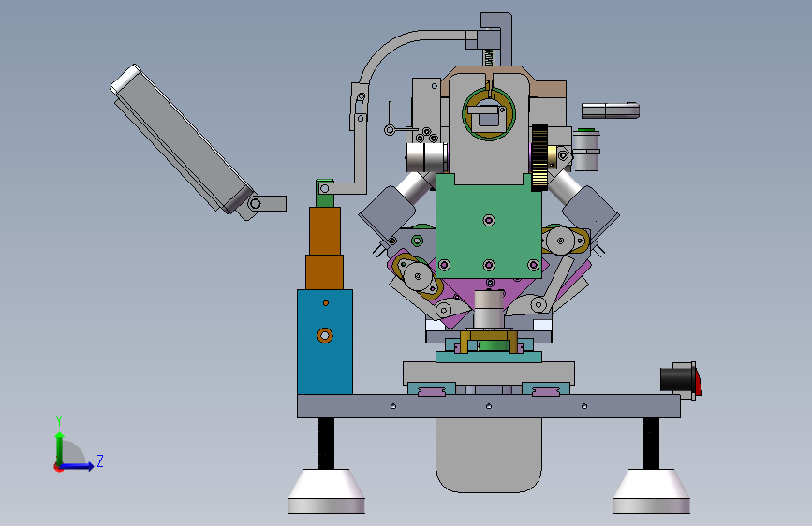Screen dimensions: 812x526
Task: Select the large green center plate
Action: tap(489, 226)
